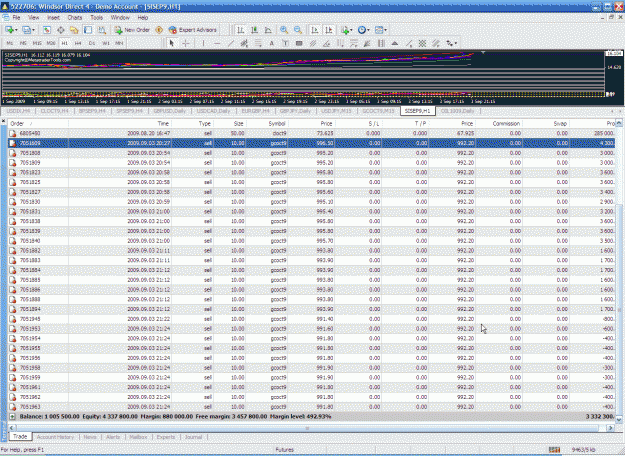This screenshot has width=625, height=456.
Task: Switch the chart to Candlesticks icon
Action: 254,30
